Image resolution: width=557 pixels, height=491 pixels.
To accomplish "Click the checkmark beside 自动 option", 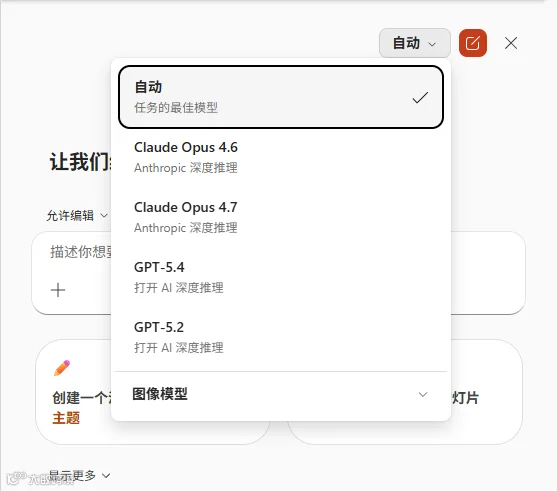I will [x=420, y=97].
